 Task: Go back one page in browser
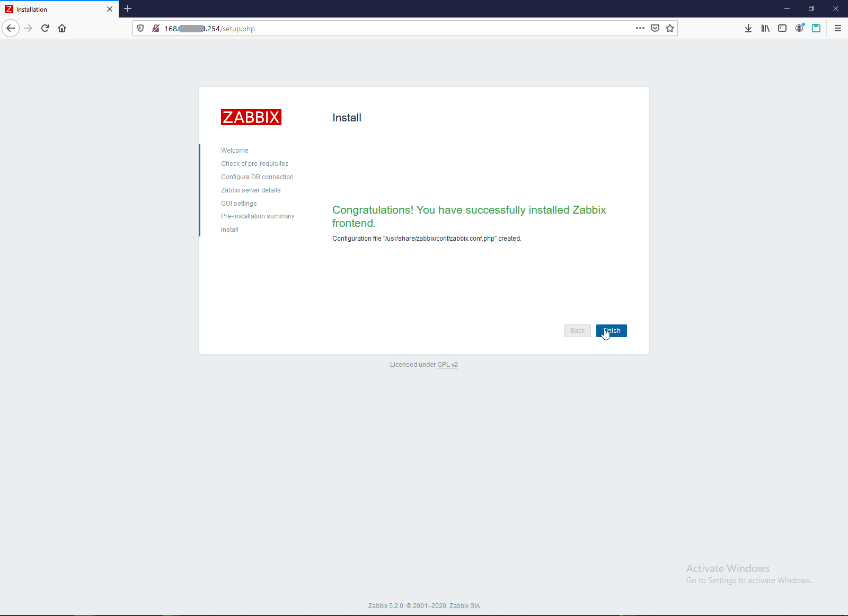(x=11, y=28)
